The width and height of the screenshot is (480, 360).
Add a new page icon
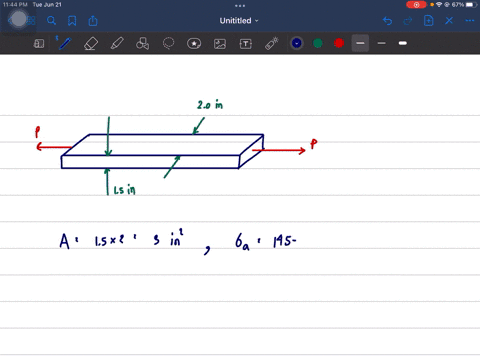pos(428,21)
